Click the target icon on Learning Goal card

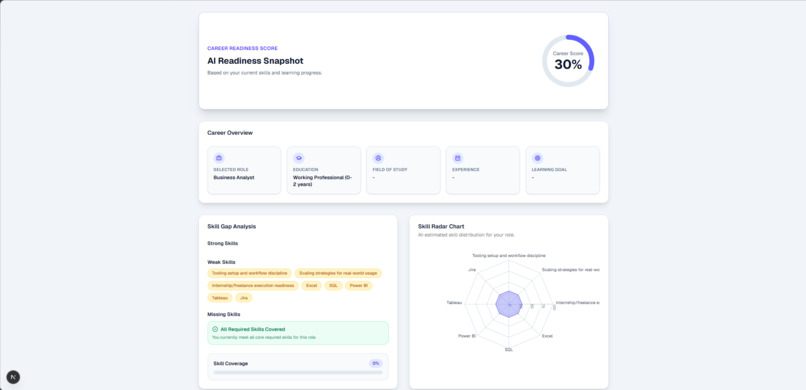[x=538, y=158]
